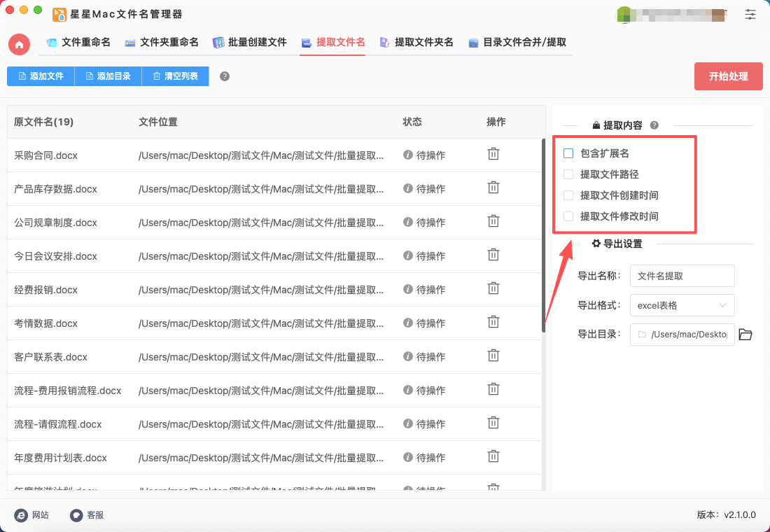The image size is (770, 532).
Task: Enable the 包含扩展名 checkbox
Action: (x=568, y=153)
